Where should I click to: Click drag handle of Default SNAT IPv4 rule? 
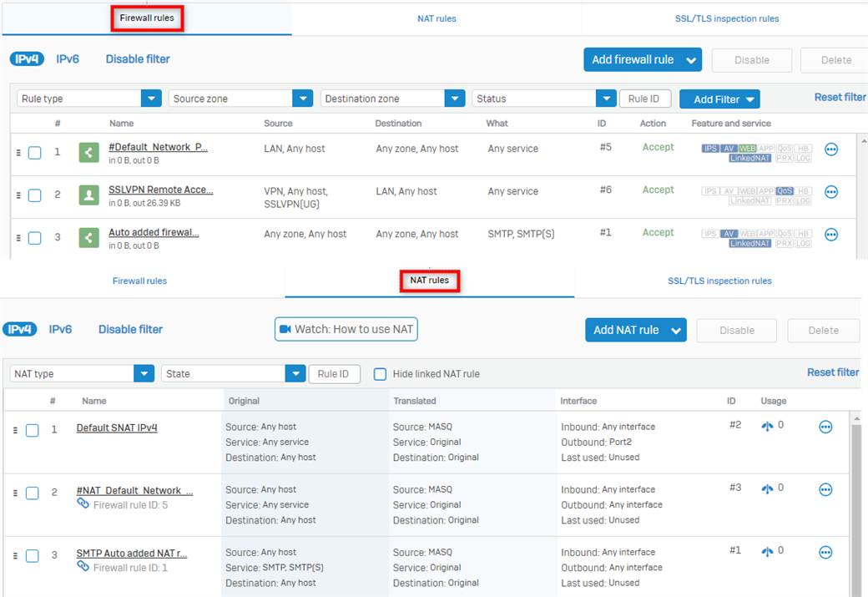[x=15, y=430]
